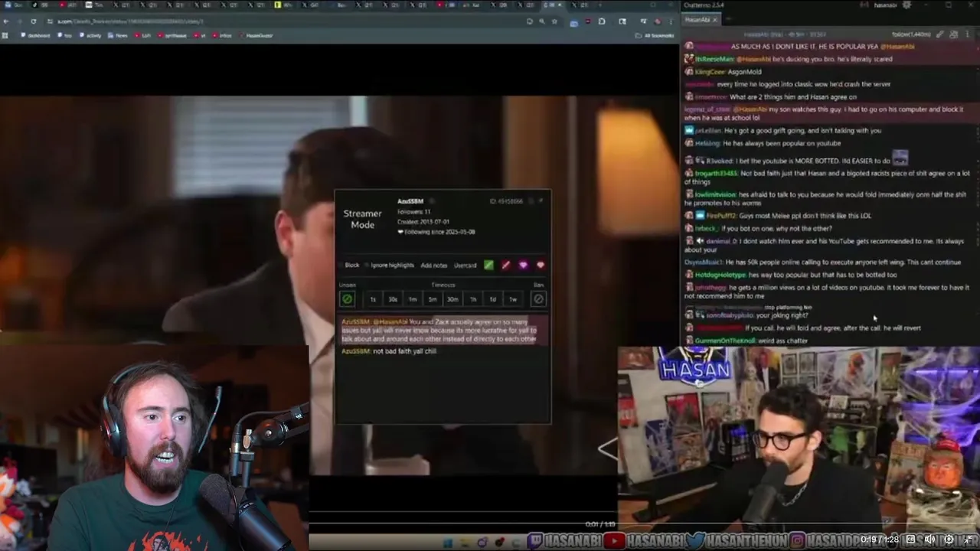Open Chatterino settings gear icon

tap(906, 5)
